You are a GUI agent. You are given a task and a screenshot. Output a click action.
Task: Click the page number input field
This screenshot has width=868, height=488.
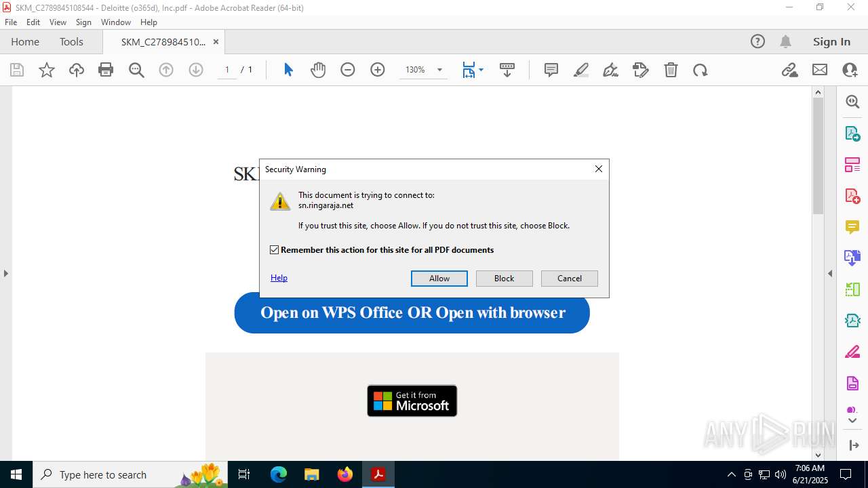(x=227, y=70)
